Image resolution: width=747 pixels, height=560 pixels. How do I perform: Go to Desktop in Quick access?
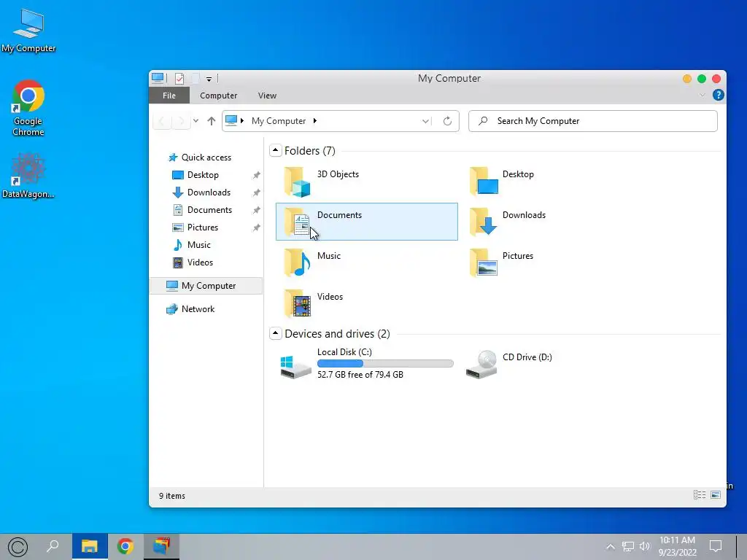196,175
